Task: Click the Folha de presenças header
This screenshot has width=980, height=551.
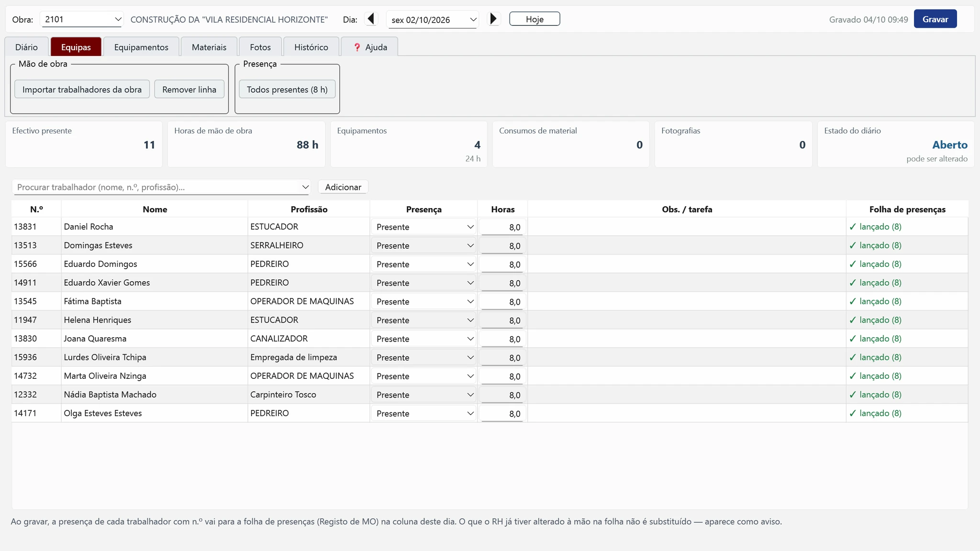Action: click(x=907, y=209)
